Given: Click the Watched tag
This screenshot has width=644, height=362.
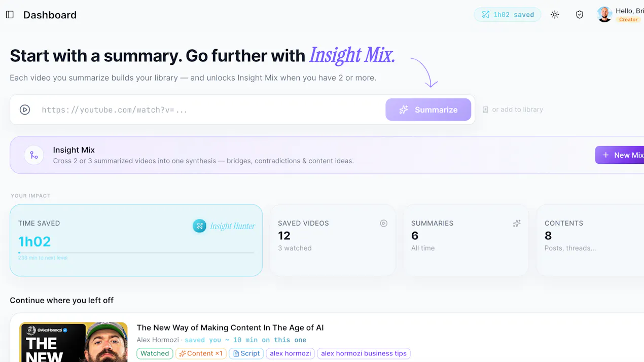Looking at the screenshot, I should (x=155, y=353).
